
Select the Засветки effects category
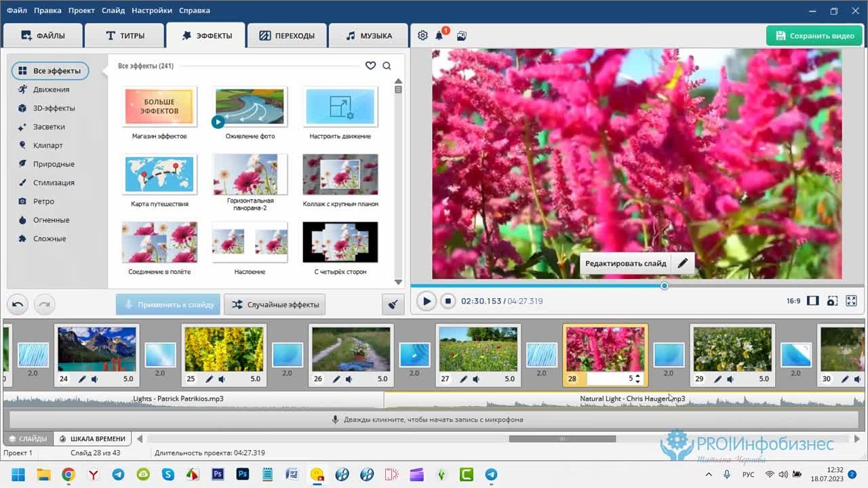point(49,127)
